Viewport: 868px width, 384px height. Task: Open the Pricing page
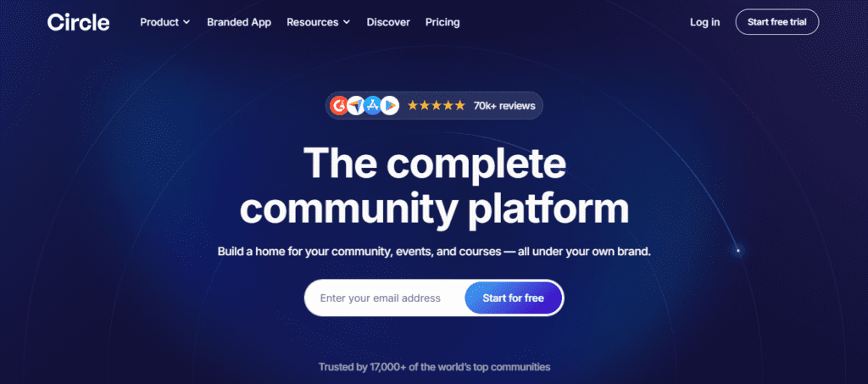pos(442,22)
